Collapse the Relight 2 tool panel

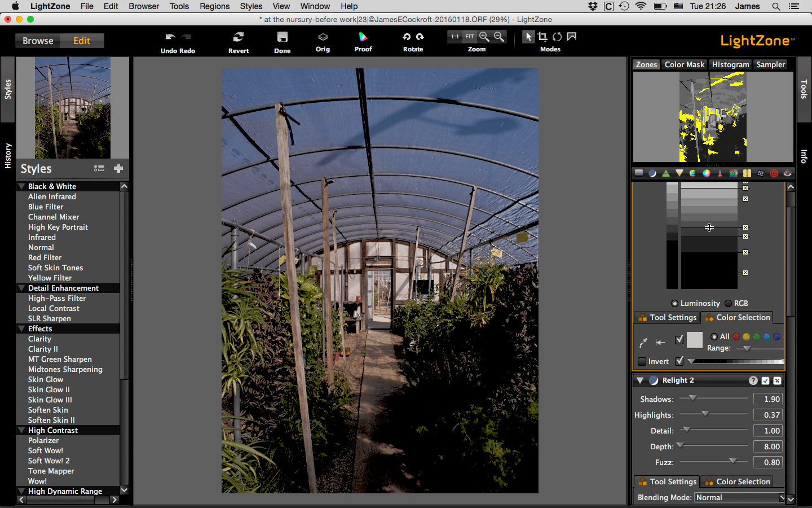tap(639, 380)
